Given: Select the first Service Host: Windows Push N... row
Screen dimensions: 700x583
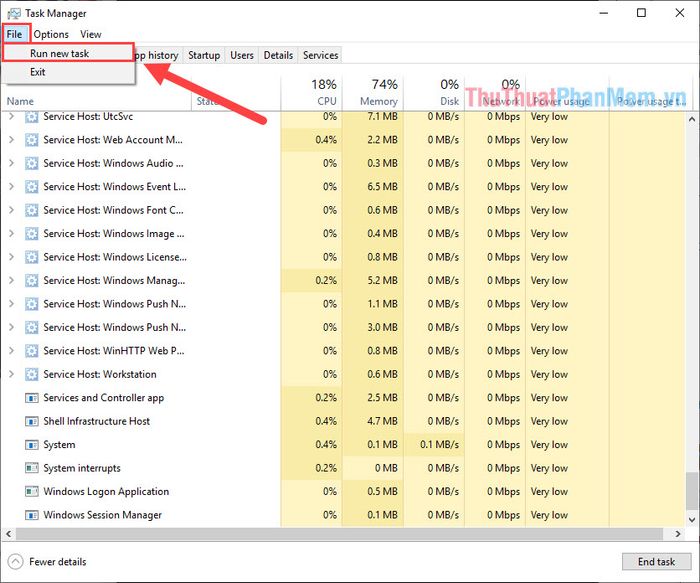Looking at the screenshot, I should click(343, 304).
